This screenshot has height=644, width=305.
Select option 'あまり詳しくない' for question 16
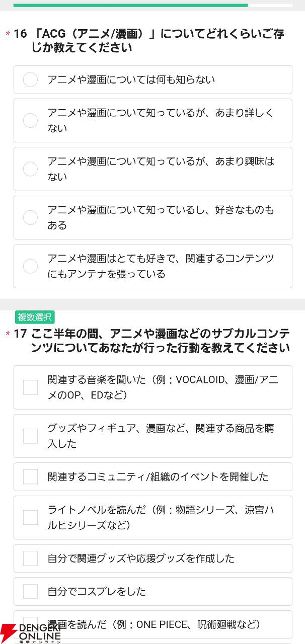(152, 120)
